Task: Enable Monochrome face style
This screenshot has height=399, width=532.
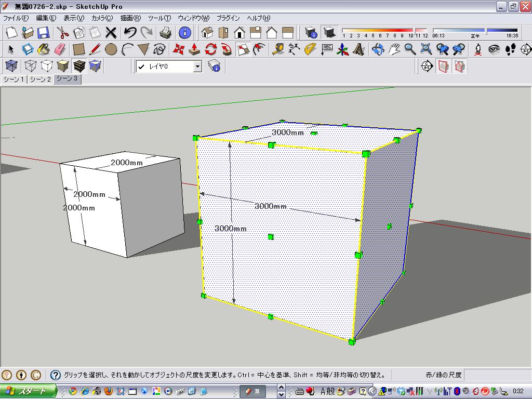Action: [x=95, y=66]
